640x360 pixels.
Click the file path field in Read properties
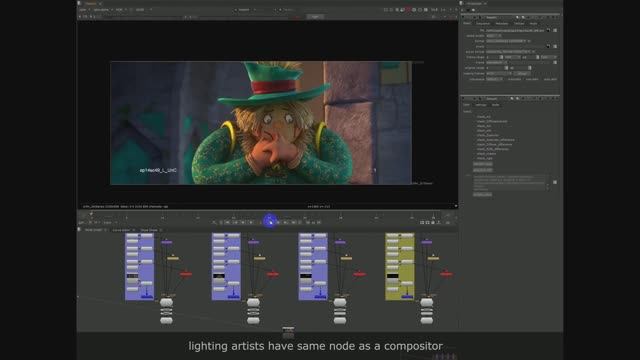coord(516,30)
